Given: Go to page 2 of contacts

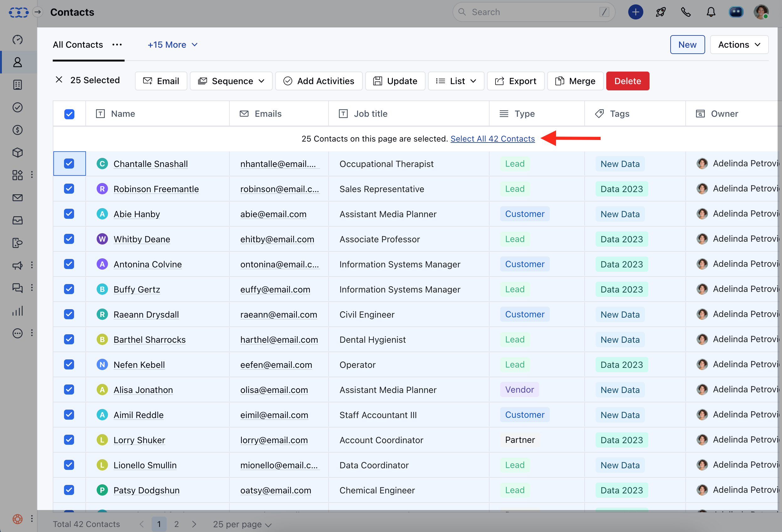Looking at the screenshot, I should click(176, 524).
